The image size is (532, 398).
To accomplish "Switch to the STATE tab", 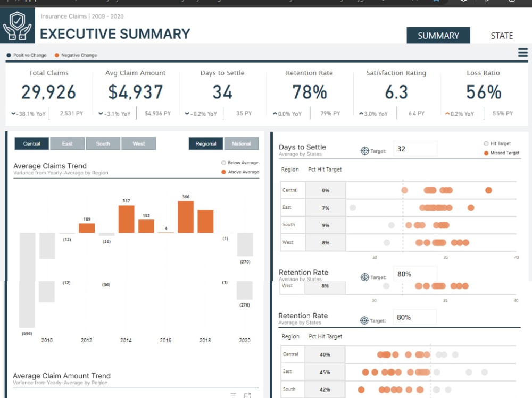I will point(502,36).
